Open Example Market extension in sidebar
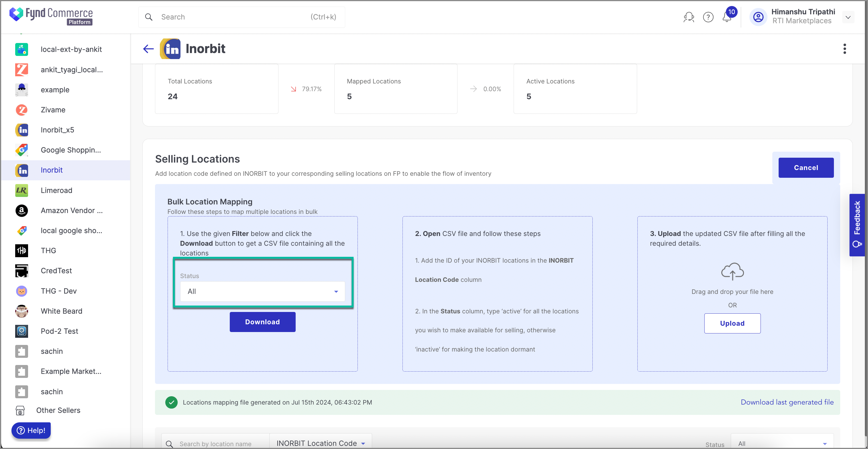The height and width of the screenshot is (449, 868). pyautogui.click(x=66, y=371)
